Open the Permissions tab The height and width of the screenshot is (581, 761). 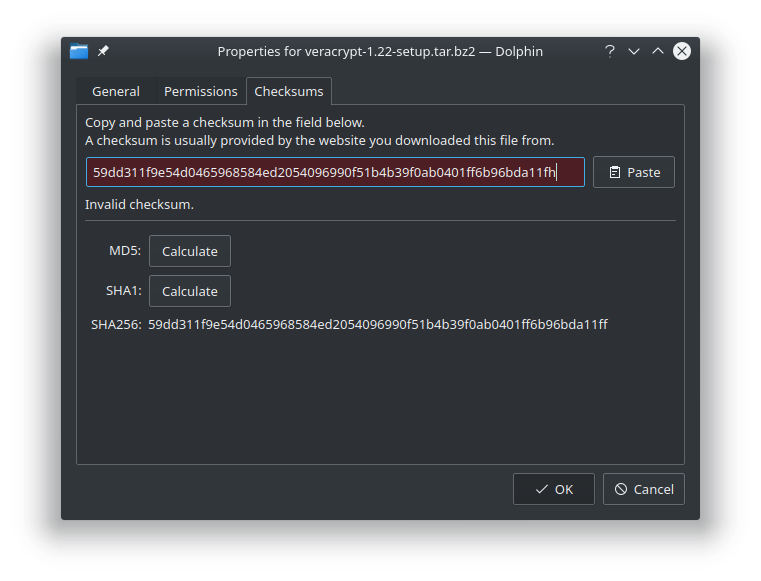pos(201,91)
